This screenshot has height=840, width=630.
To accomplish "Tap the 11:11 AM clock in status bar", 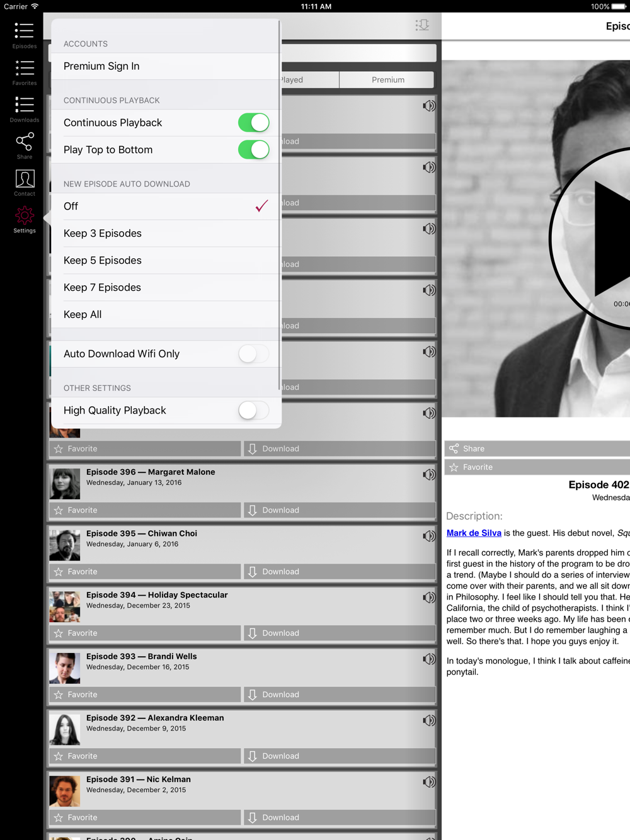I will point(316,6).
